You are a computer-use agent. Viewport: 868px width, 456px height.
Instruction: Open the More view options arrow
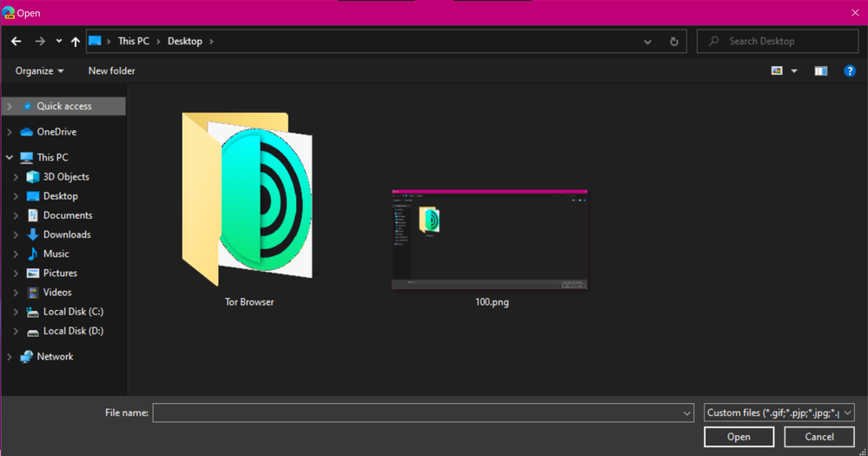click(794, 71)
